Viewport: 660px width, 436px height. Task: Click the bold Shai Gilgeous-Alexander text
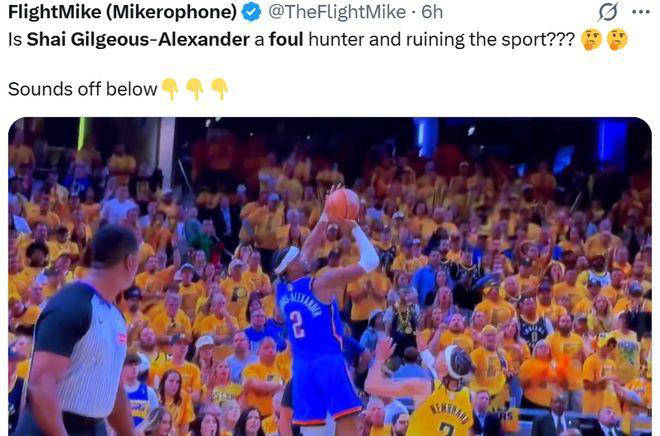(x=138, y=40)
